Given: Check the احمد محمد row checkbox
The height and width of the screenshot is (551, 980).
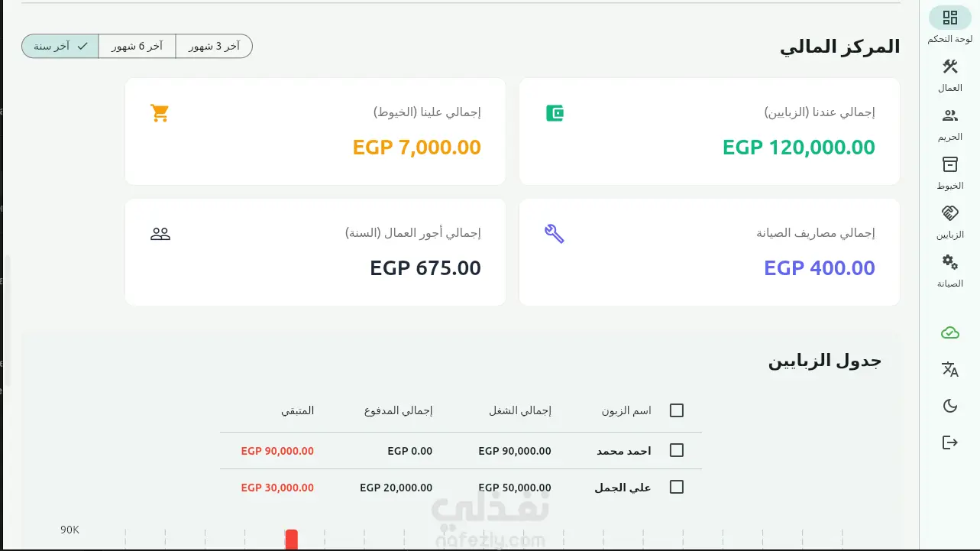Looking at the screenshot, I should pyautogui.click(x=676, y=450).
